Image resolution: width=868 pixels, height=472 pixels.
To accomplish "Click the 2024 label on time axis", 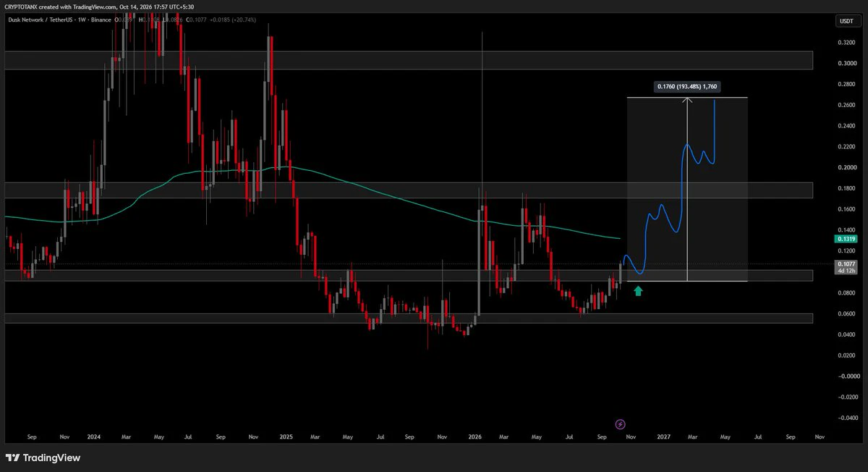I will coord(93,437).
